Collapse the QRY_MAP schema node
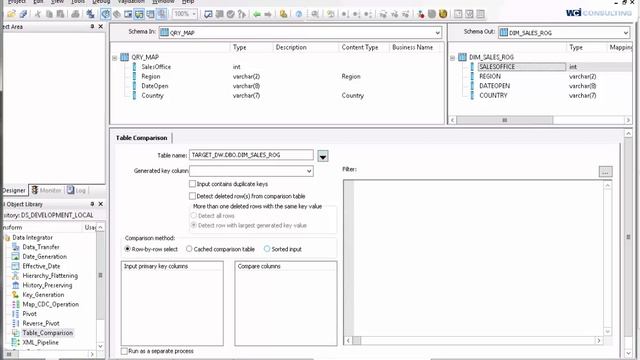Image resolution: width=640 pixels, height=360 pixels. 115,58
